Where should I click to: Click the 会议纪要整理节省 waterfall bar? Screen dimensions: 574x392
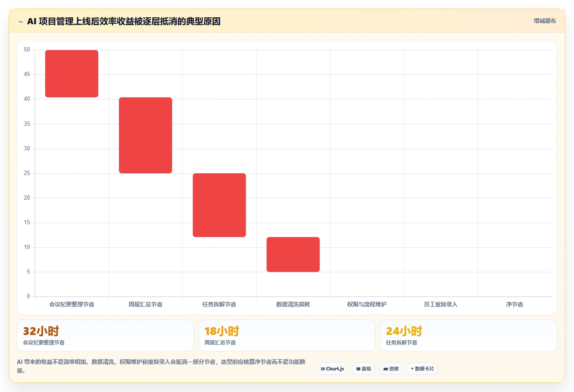pyautogui.click(x=72, y=73)
